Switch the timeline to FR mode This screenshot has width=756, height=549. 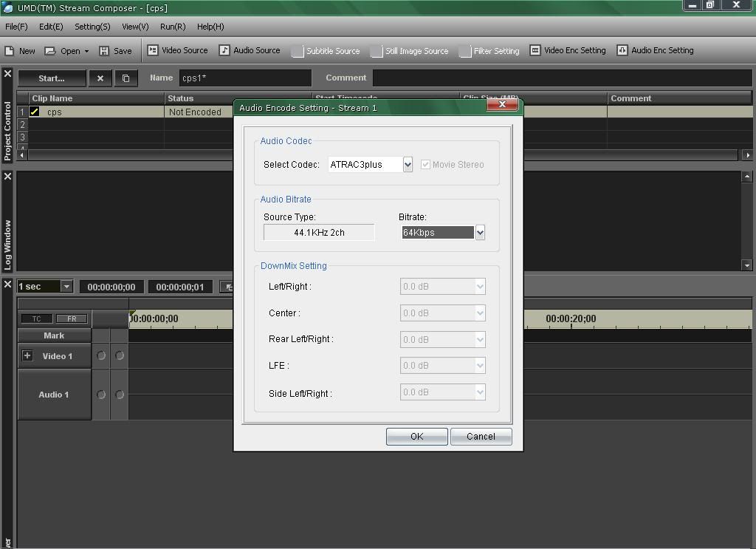(72, 318)
